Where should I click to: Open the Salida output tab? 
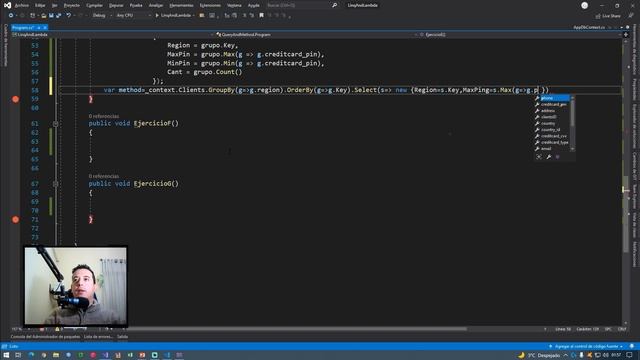122,337
